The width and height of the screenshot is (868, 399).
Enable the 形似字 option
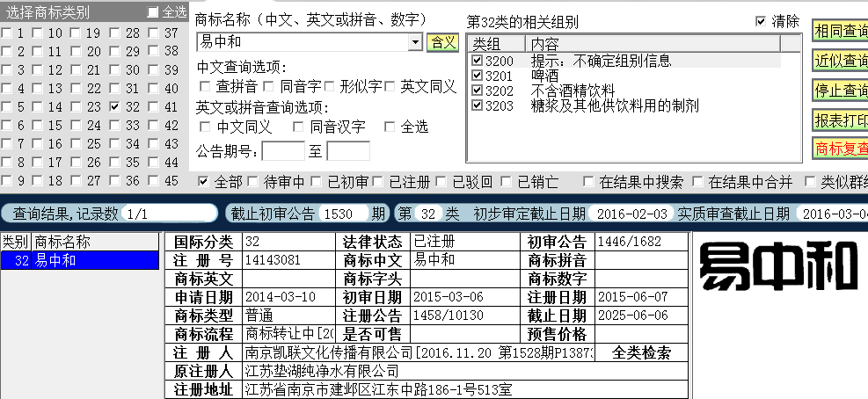329,86
